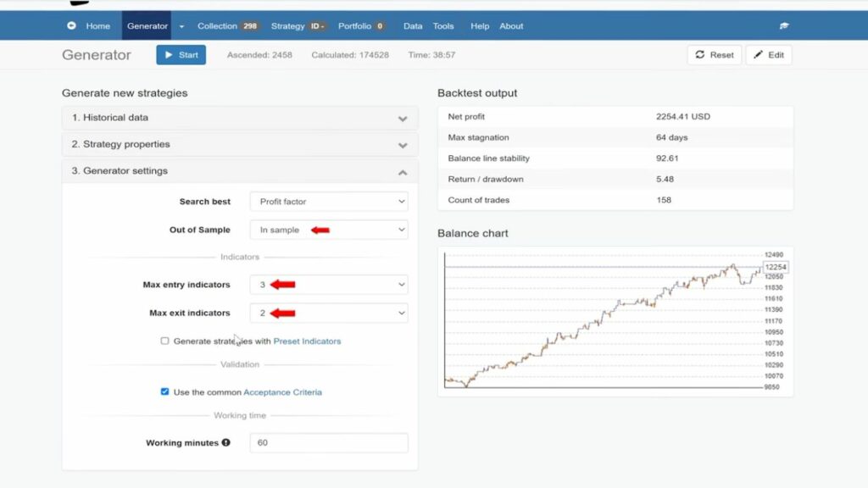Click the Collection count badge 298

250,26
